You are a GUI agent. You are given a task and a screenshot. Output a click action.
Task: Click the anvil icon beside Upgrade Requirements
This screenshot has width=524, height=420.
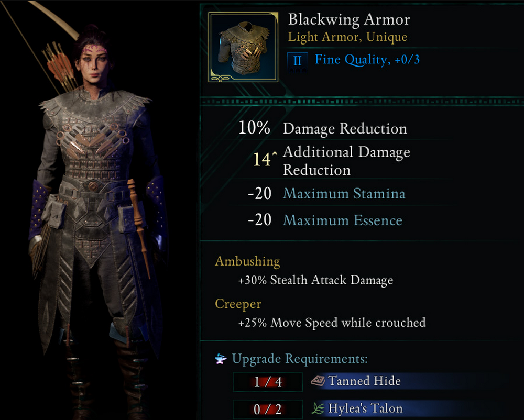221,359
